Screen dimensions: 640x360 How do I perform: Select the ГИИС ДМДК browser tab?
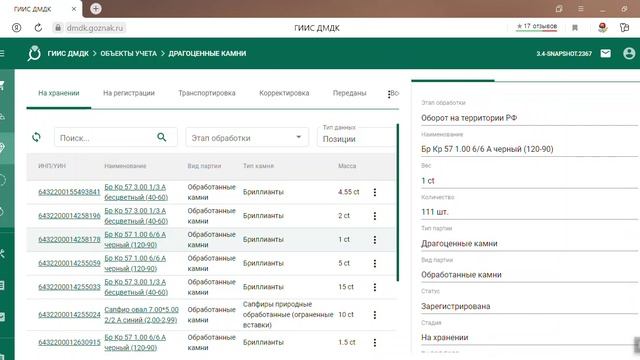click(x=41, y=9)
